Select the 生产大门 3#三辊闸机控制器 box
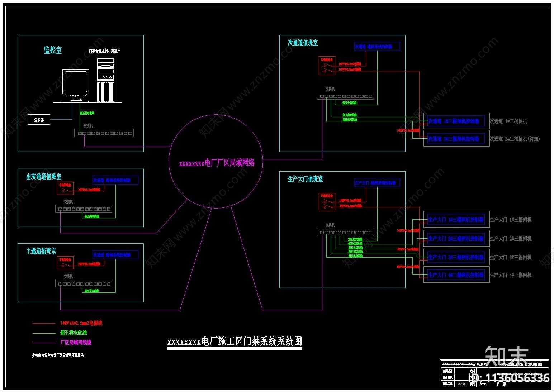Image resolution: width=554 pixels, height=392 pixels. point(456,257)
